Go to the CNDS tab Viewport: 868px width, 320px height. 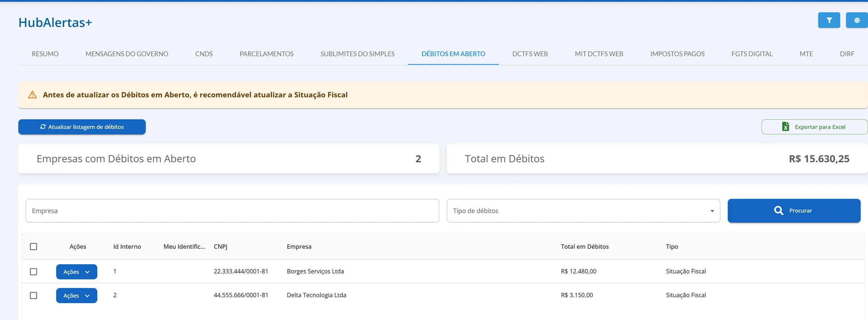pyautogui.click(x=204, y=54)
